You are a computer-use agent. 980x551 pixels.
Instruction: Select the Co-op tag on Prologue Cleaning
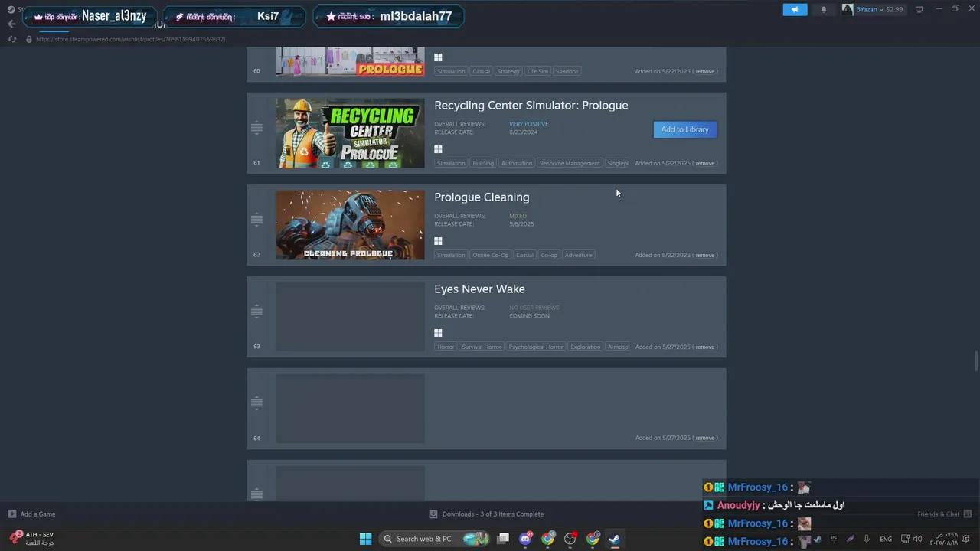(x=549, y=255)
